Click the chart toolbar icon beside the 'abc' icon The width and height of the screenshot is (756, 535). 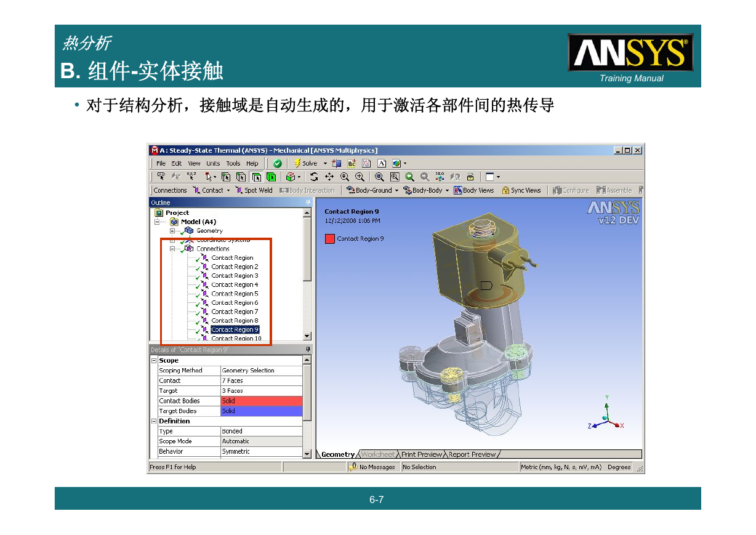pyautogui.click(x=366, y=163)
